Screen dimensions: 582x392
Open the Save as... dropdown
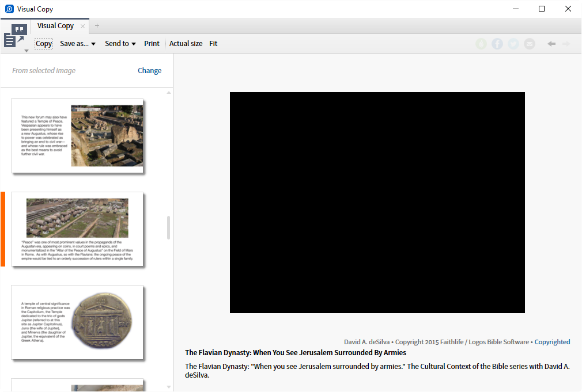[x=78, y=44]
